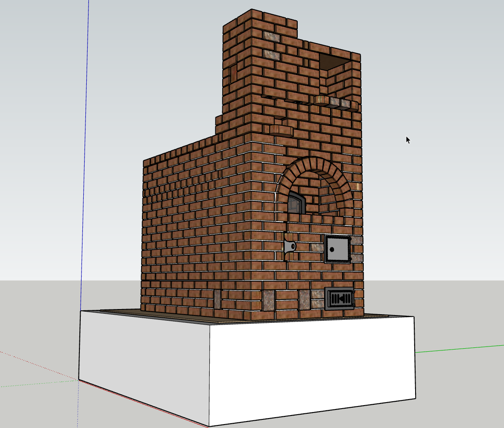Select the gray firebox door with round knob

(x=337, y=250)
